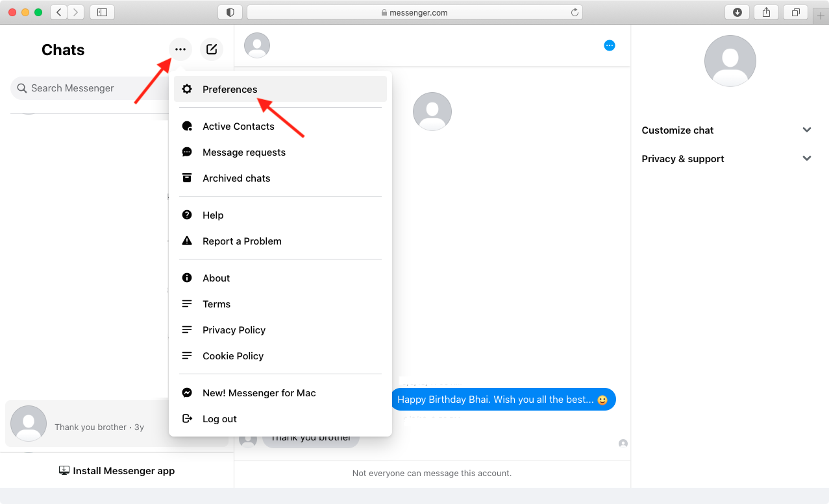The width and height of the screenshot is (829, 504).
Task: Select About in the menu
Action: (280, 278)
